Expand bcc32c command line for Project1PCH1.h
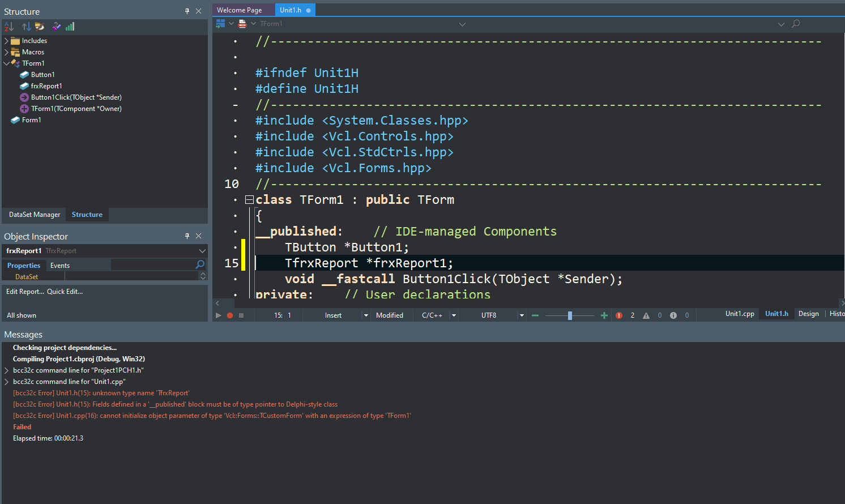This screenshot has width=845, height=504. click(x=6, y=370)
